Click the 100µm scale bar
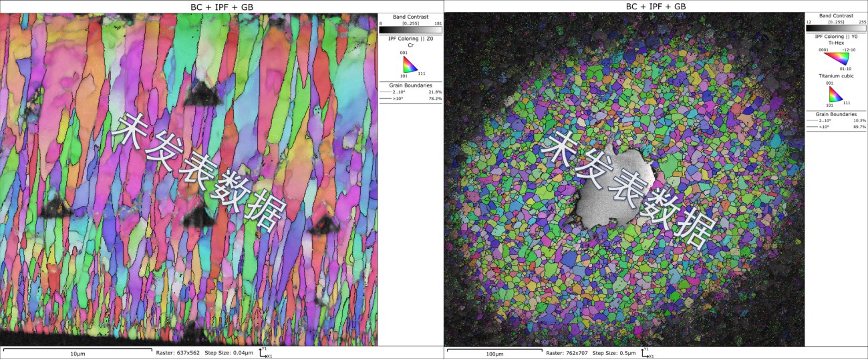 click(493, 349)
